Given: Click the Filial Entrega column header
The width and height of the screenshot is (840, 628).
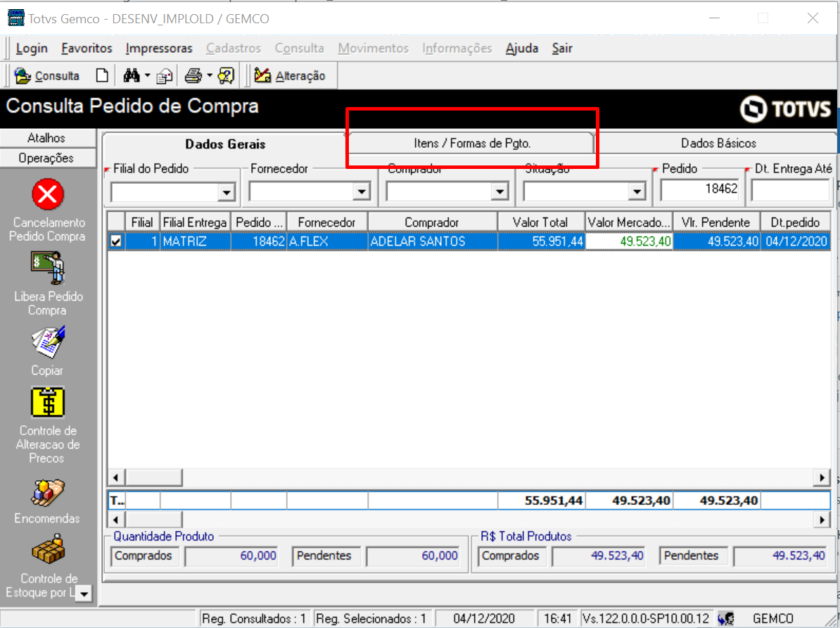Looking at the screenshot, I should (195, 222).
